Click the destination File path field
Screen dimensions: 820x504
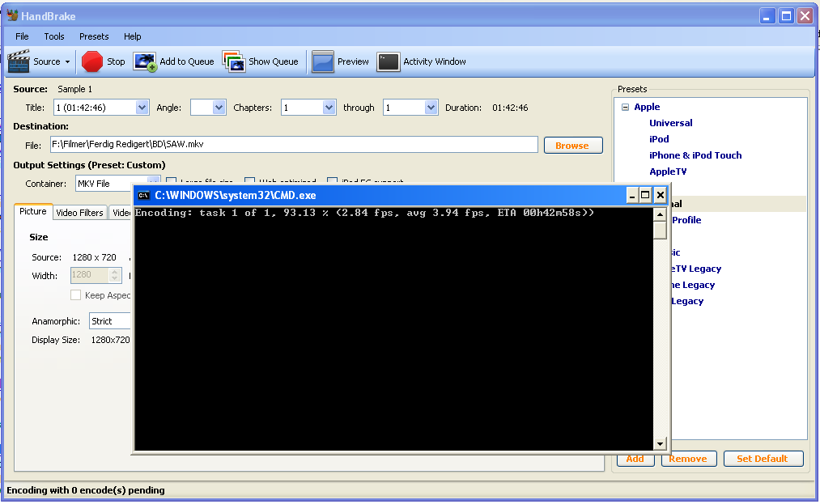[294, 145]
